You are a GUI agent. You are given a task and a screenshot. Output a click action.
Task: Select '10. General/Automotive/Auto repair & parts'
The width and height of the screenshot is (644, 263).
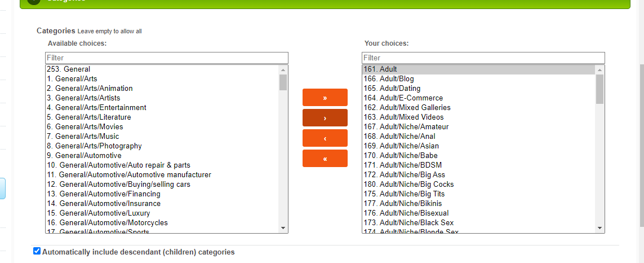tap(162, 165)
